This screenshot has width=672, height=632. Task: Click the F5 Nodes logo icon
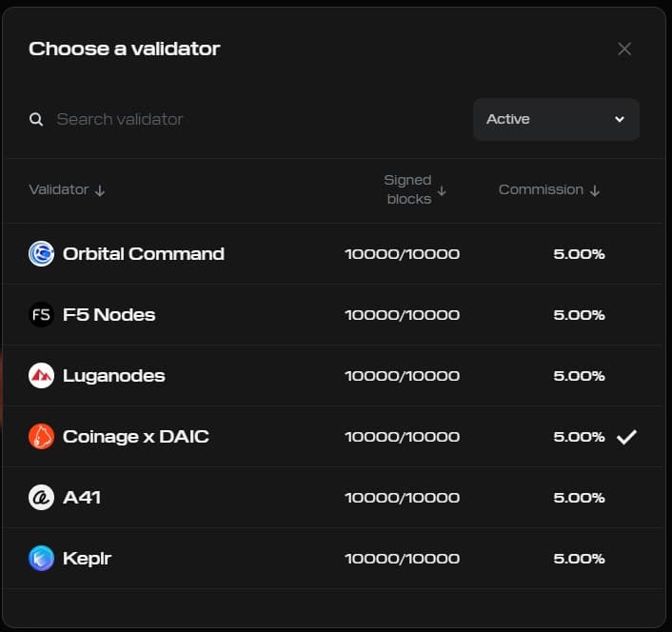[x=41, y=315]
